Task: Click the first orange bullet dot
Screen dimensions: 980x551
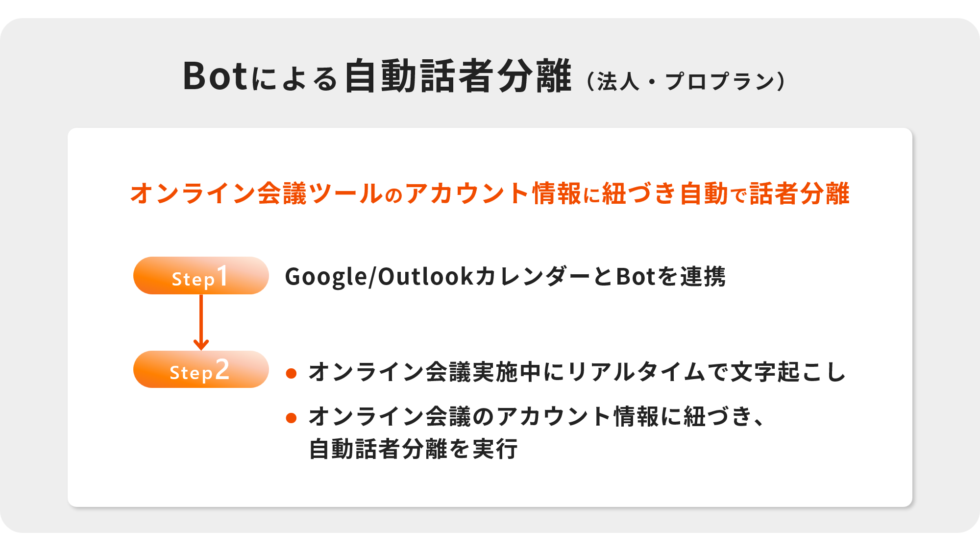Action: pyautogui.click(x=291, y=374)
